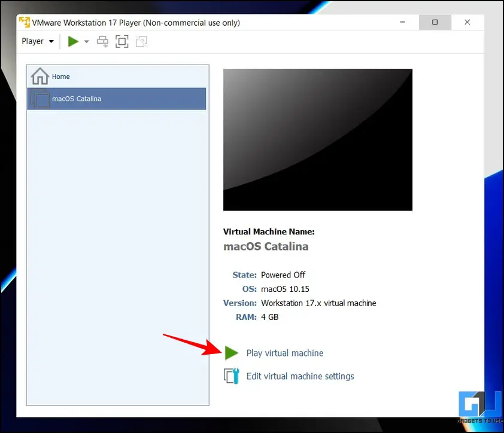This screenshot has width=504, height=433.
Task: Minimize the VMware Player window
Action: [x=402, y=23]
